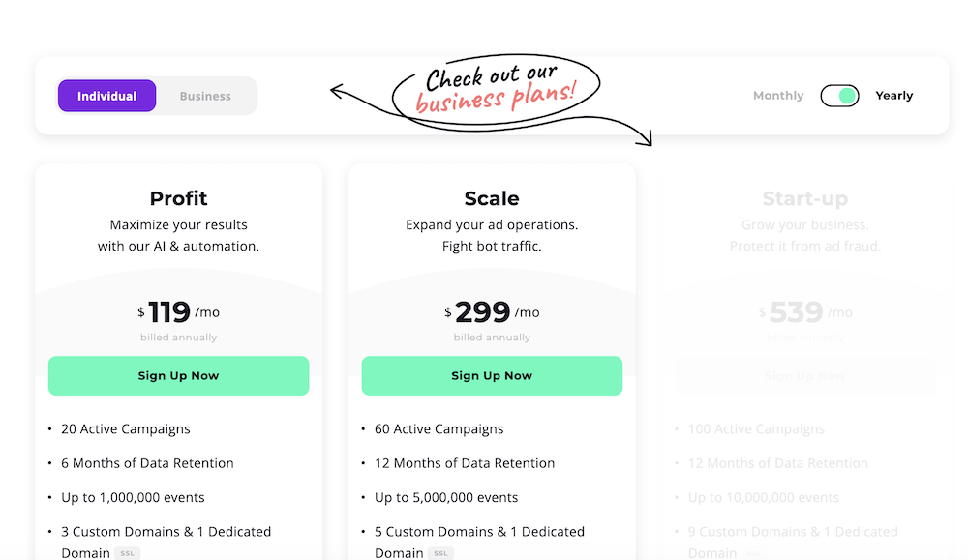
Task: Click '12 Months of Data Retention' in Scale
Action: pos(465,463)
